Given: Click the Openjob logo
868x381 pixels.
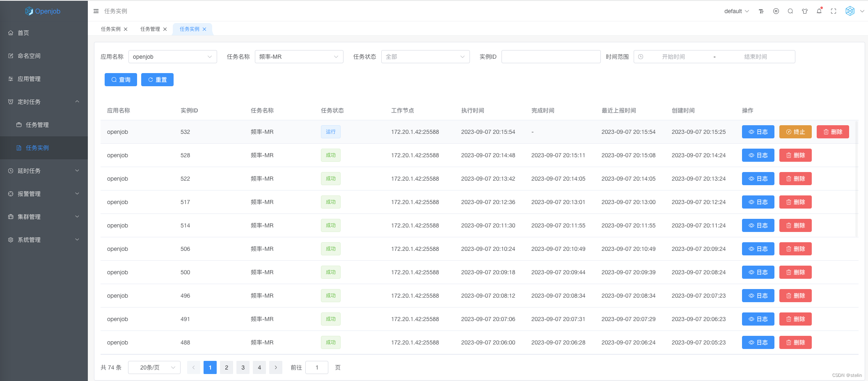Looking at the screenshot, I should point(43,11).
